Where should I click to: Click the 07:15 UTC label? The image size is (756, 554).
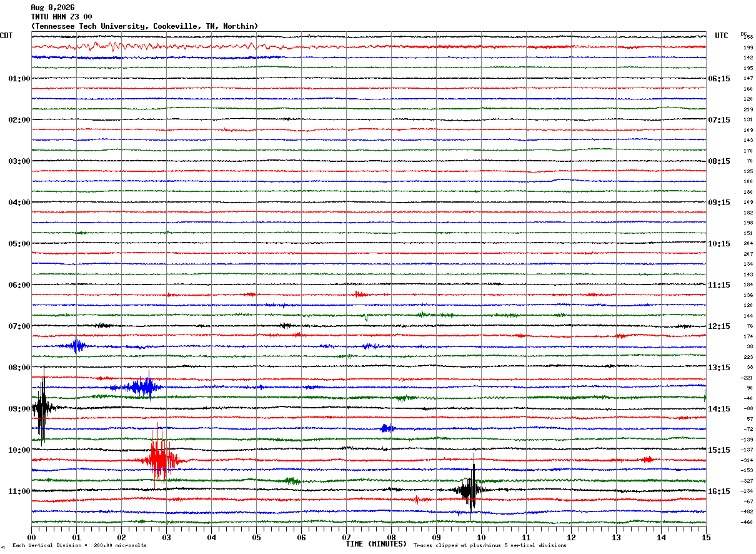pyautogui.click(x=719, y=120)
